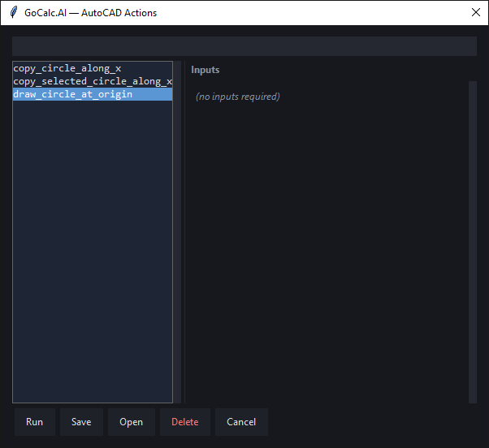Click the Inputs panel vertical scrollbar
This screenshot has width=489, height=448.
tap(473, 242)
